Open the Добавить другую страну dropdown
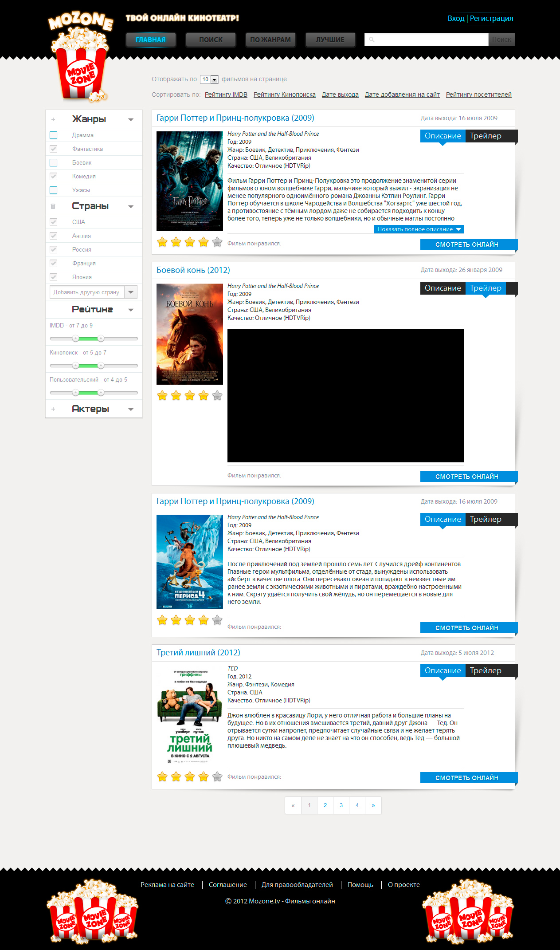Screen dimensions: 560x950 pyautogui.click(x=94, y=292)
